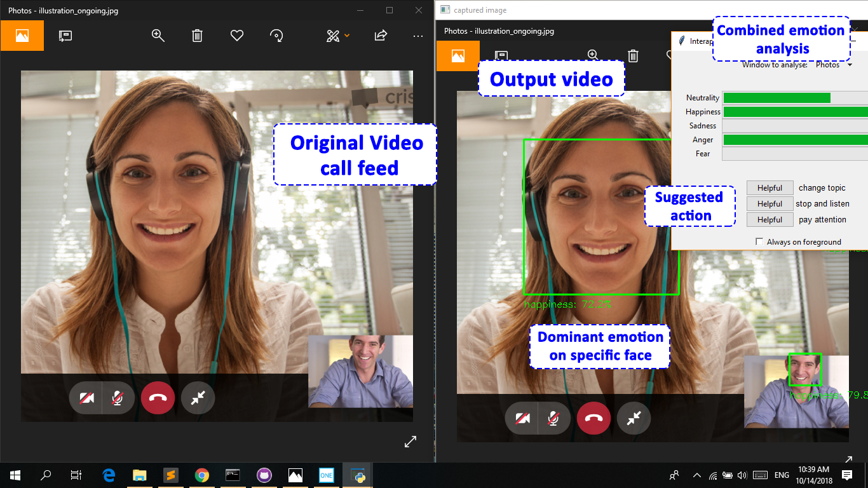Image resolution: width=868 pixels, height=488 pixels.
Task: Zoom the photo using the left Photos magnifier
Action: click(158, 36)
